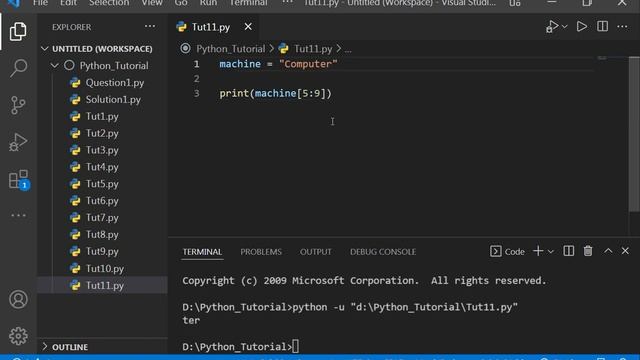Open the debug run dropdown arrow
This screenshot has height=360, width=640.
coord(564,27)
